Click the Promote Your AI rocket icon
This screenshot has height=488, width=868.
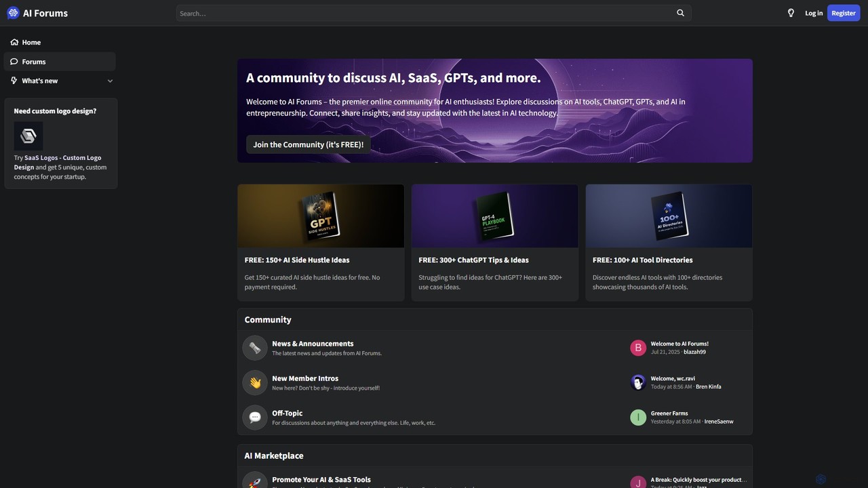[x=255, y=481]
